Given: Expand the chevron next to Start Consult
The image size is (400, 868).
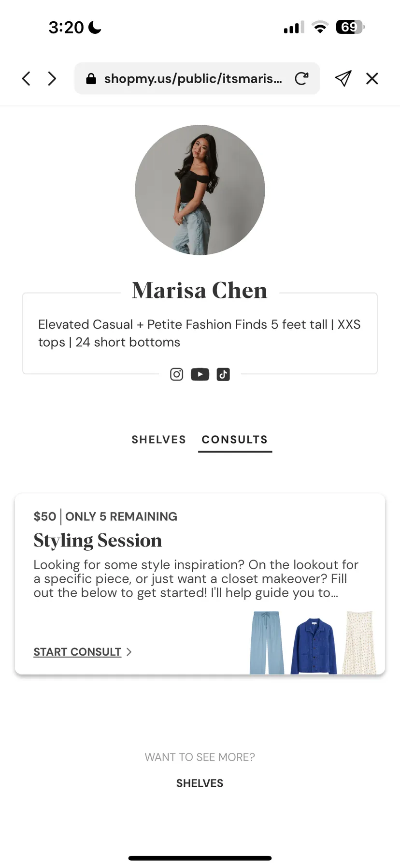Looking at the screenshot, I should point(129,652).
